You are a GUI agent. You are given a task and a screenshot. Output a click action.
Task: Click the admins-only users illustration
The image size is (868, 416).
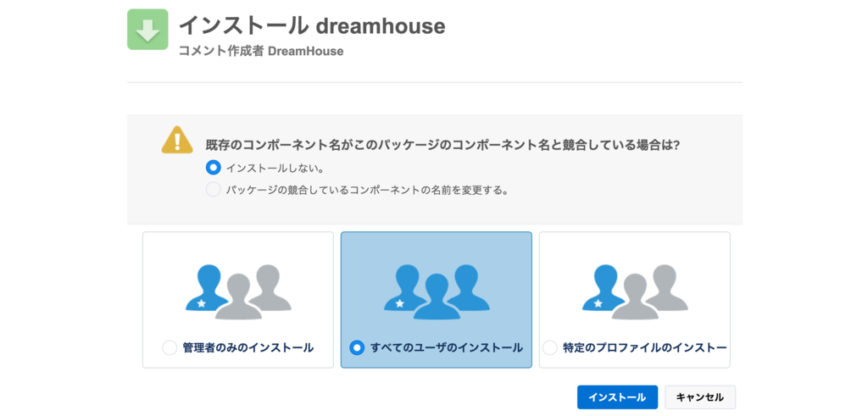pyautogui.click(x=238, y=291)
